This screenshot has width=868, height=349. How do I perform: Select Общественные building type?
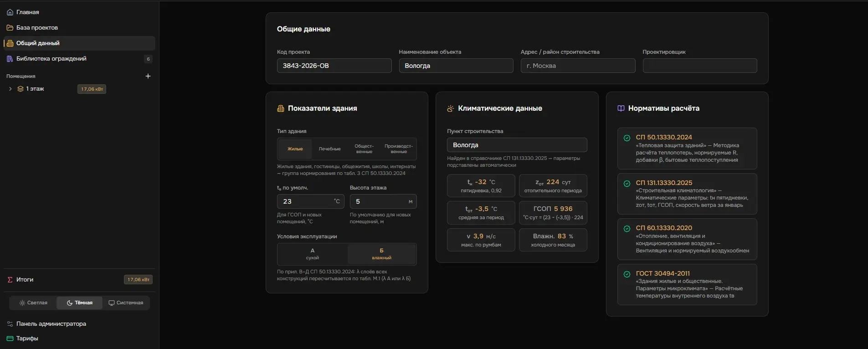click(x=364, y=149)
